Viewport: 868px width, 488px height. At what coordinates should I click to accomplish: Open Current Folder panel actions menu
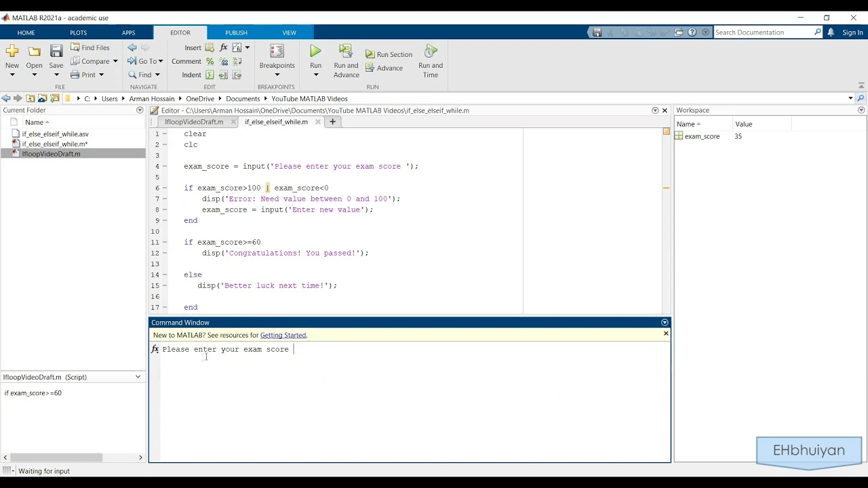[140, 110]
